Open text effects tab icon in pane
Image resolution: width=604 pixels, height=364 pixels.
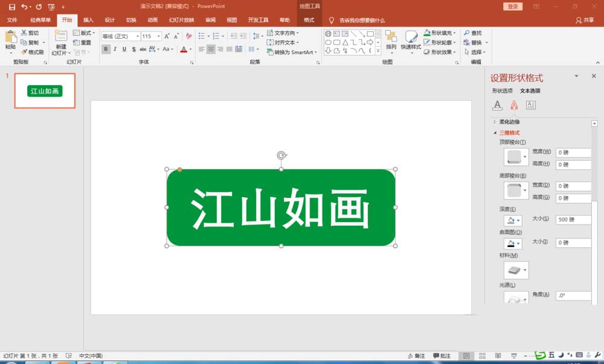514,105
